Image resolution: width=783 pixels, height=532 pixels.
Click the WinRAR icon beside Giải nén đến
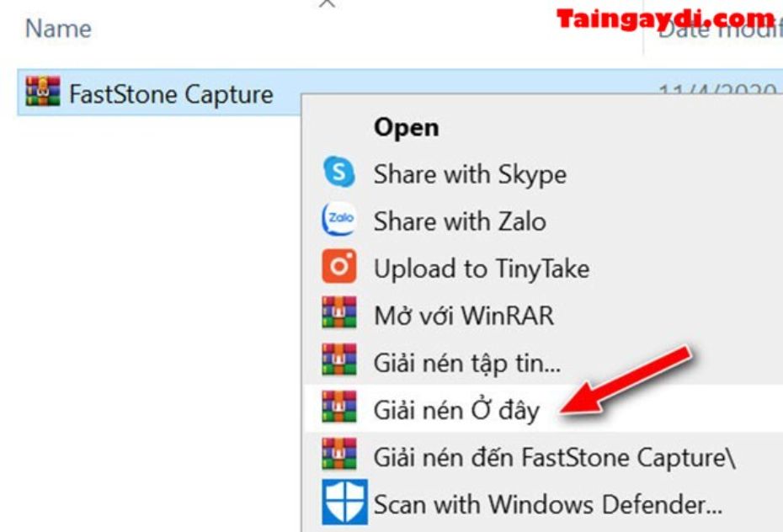click(339, 454)
